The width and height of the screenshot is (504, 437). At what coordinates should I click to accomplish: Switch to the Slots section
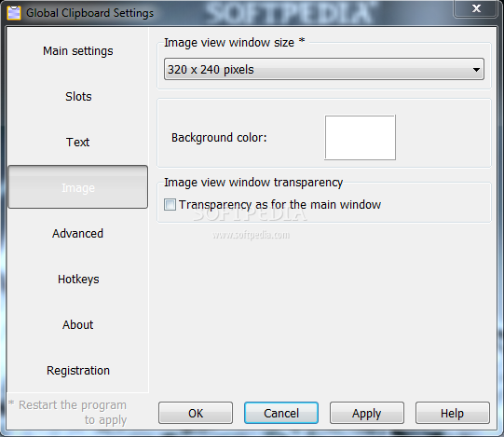(77, 97)
